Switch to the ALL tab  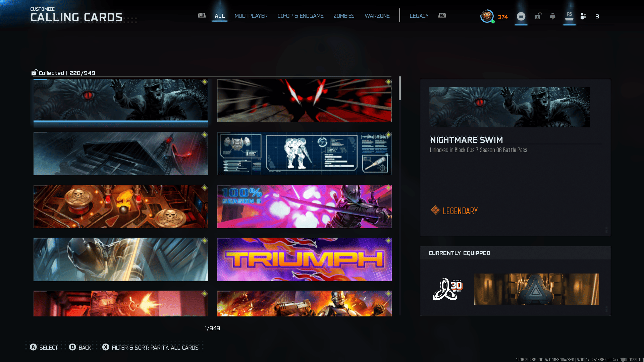220,16
